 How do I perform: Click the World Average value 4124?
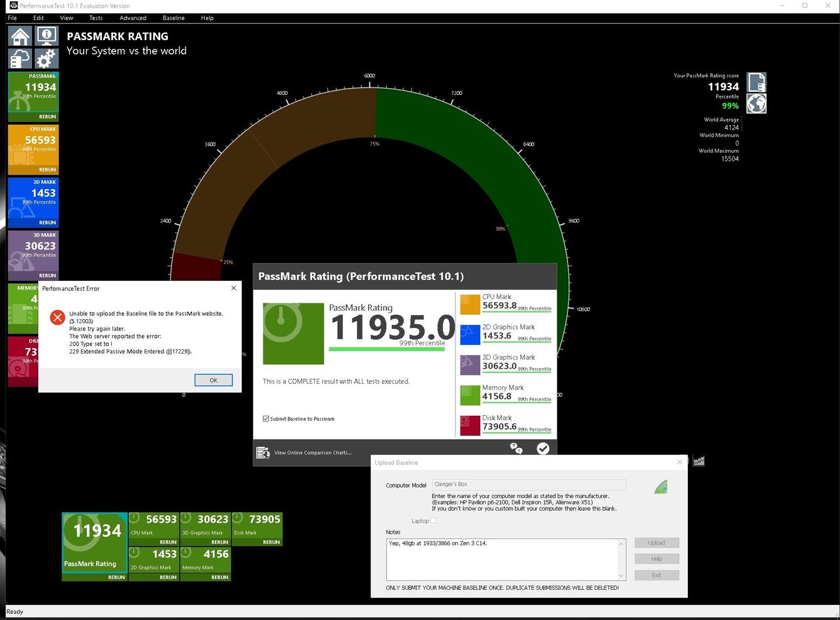(x=731, y=128)
